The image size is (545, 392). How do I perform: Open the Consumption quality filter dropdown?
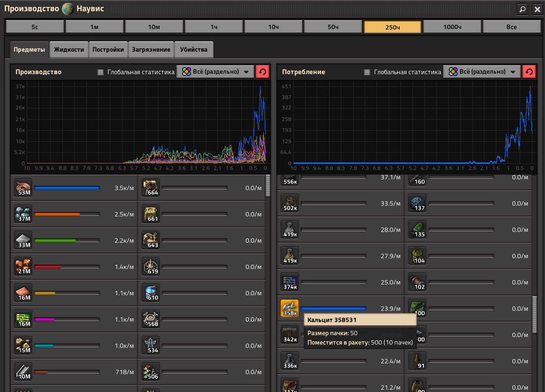point(482,72)
